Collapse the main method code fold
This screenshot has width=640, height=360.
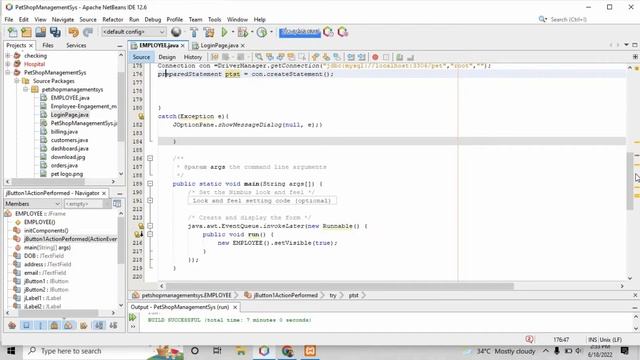tap(150, 184)
